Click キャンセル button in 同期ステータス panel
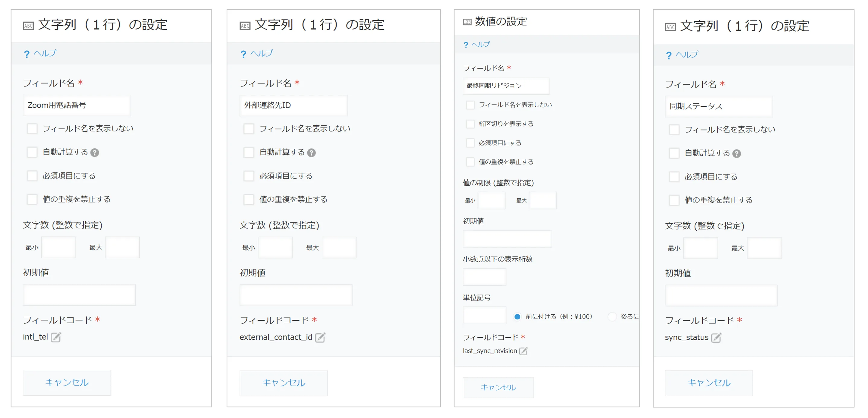Viewport: 868px width, 418px height. point(709,383)
